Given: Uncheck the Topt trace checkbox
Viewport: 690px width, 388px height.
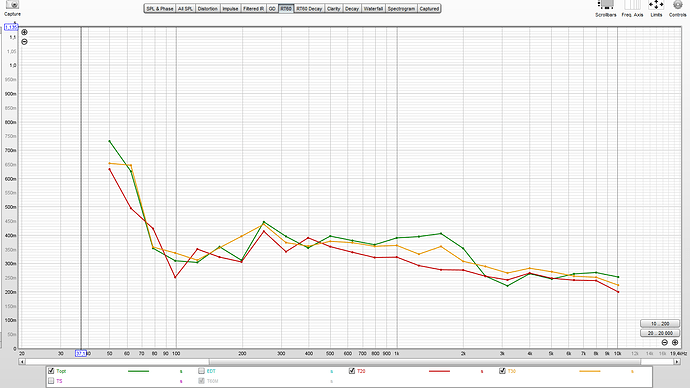Looking at the screenshot, I should coord(51,371).
